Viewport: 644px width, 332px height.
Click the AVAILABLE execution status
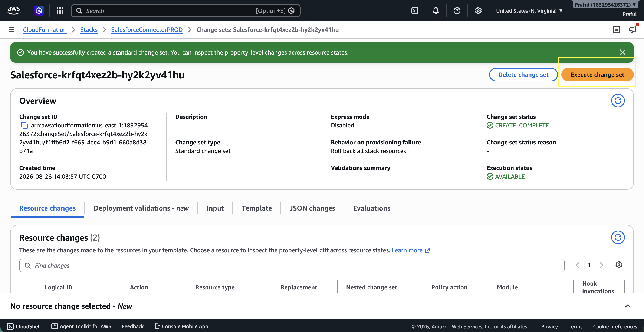510,176
